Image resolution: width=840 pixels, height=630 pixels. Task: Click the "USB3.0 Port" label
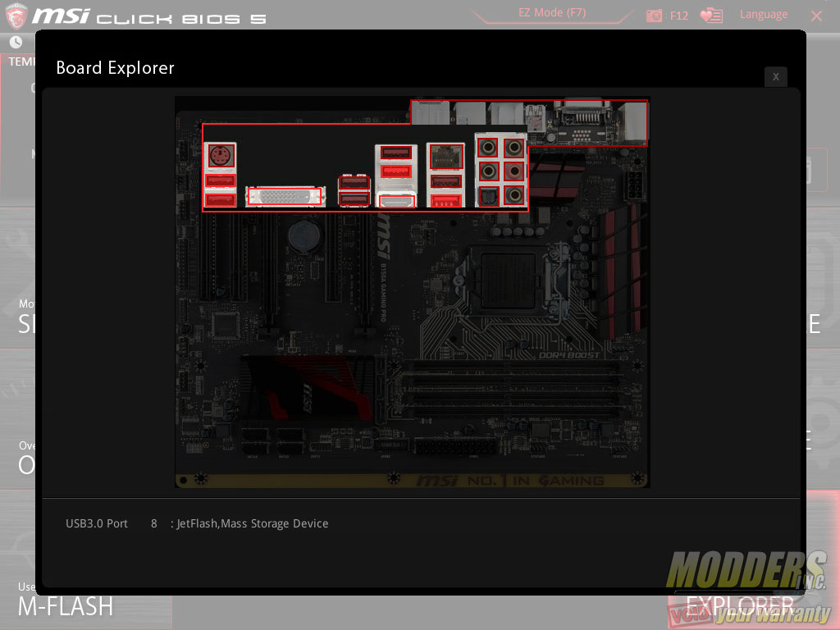[x=97, y=523]
